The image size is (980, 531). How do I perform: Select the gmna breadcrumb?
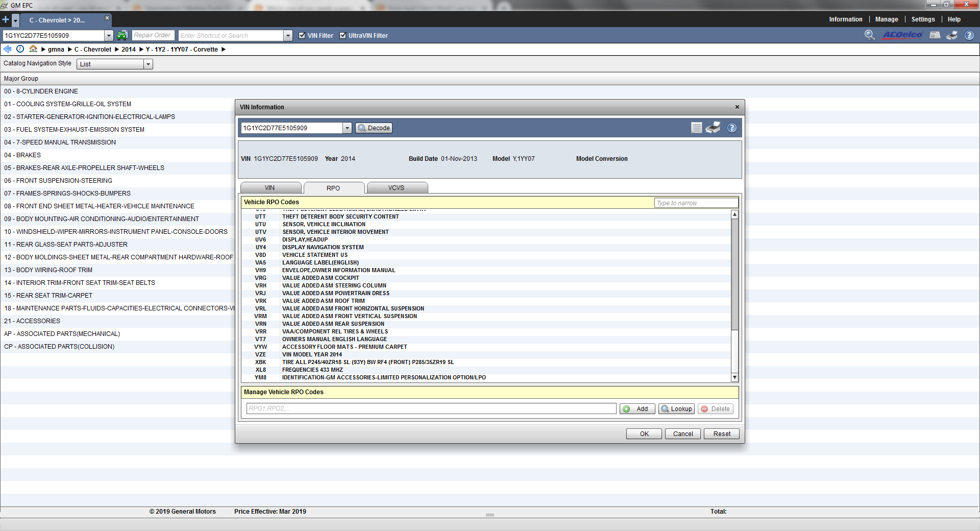56,50
